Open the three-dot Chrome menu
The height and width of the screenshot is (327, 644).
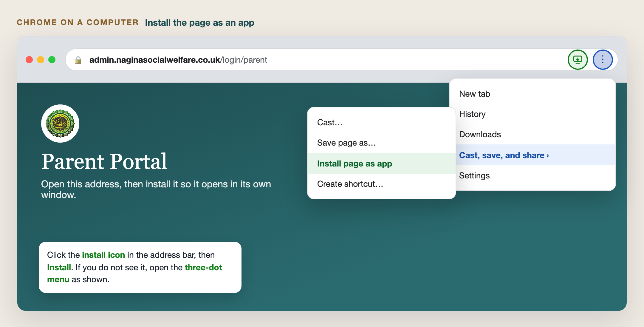603,60
